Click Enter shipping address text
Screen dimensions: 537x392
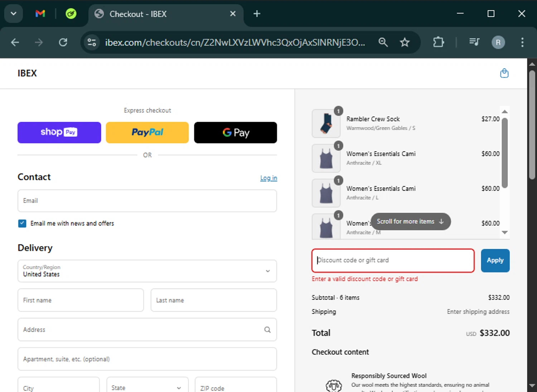[478, 312]
